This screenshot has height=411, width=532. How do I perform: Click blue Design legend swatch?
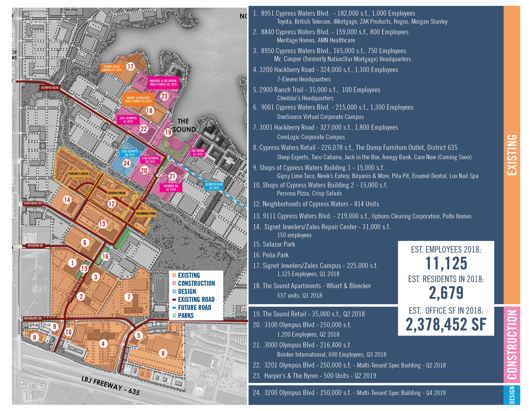click(174, 291)
